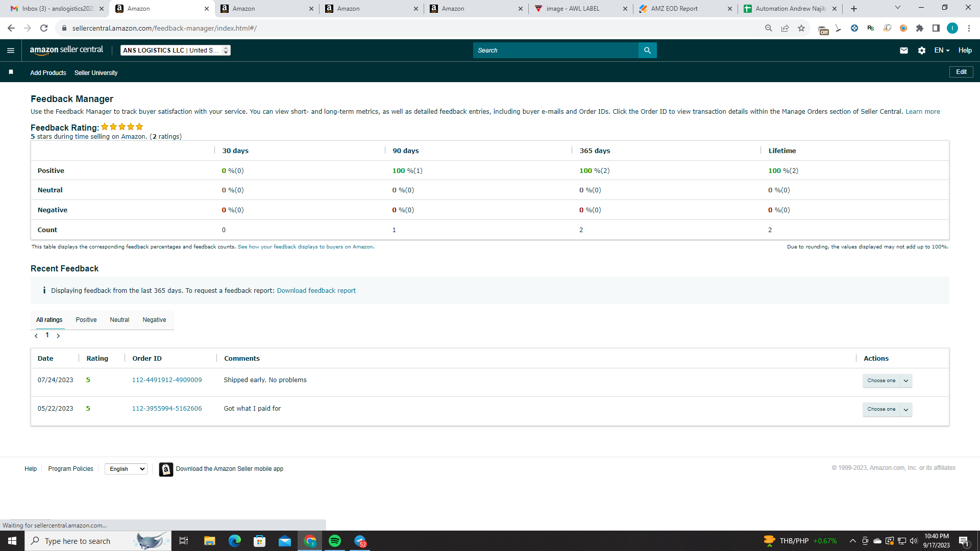This screenshot has height=551, width=980.
Task: Open Seller University link
Action: pyautogui.click(x=96, y=73)
